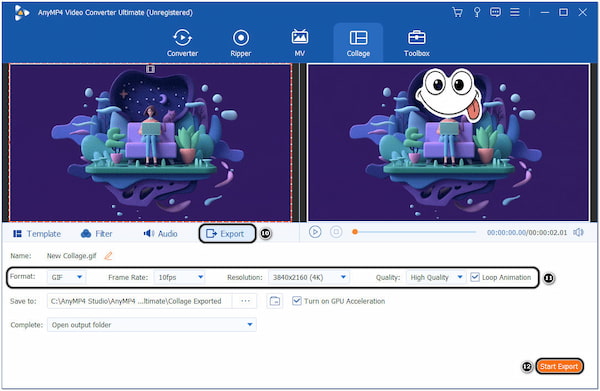The height and width of the screenshot is (391, 600).
Task: Open the feedback chat icon
Action: pyautogui.click(x=496, y=13)
